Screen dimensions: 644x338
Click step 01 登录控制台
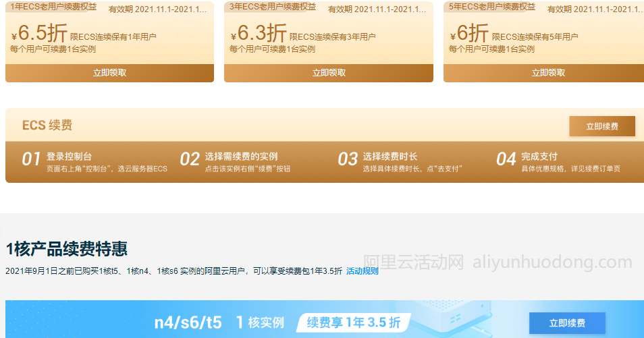tap(95, 161)
